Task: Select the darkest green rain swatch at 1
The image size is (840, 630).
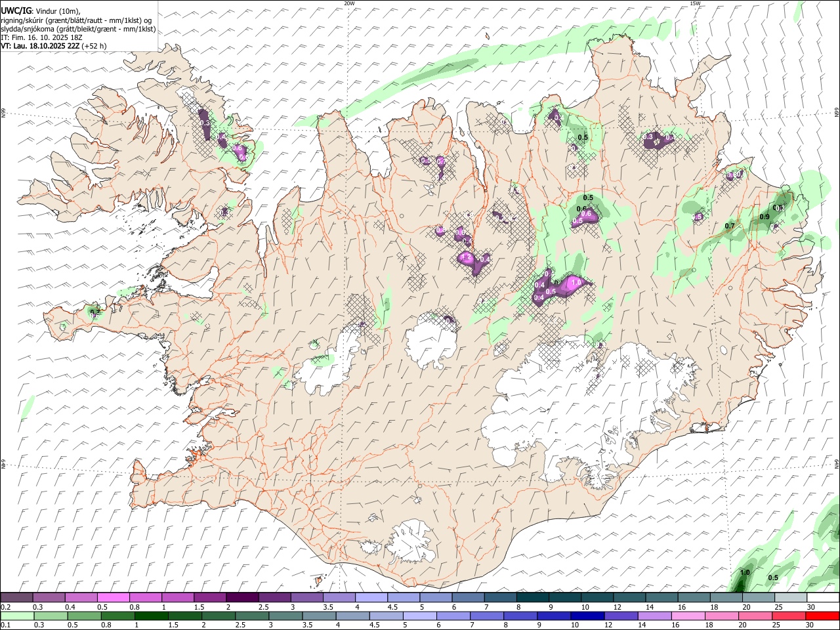Action: coord(152,616)
